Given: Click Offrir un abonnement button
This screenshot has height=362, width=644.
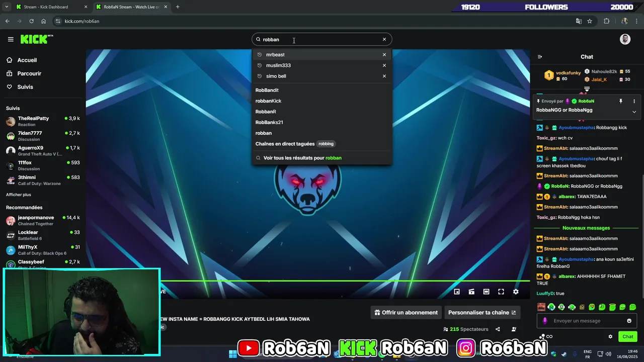Looking at the screenshot, I should tap(406, 312).
